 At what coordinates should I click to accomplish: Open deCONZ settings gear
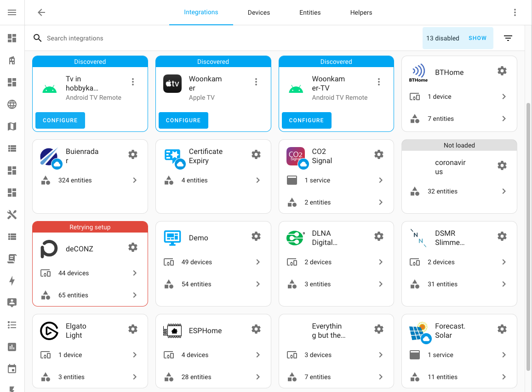point(133,247)
